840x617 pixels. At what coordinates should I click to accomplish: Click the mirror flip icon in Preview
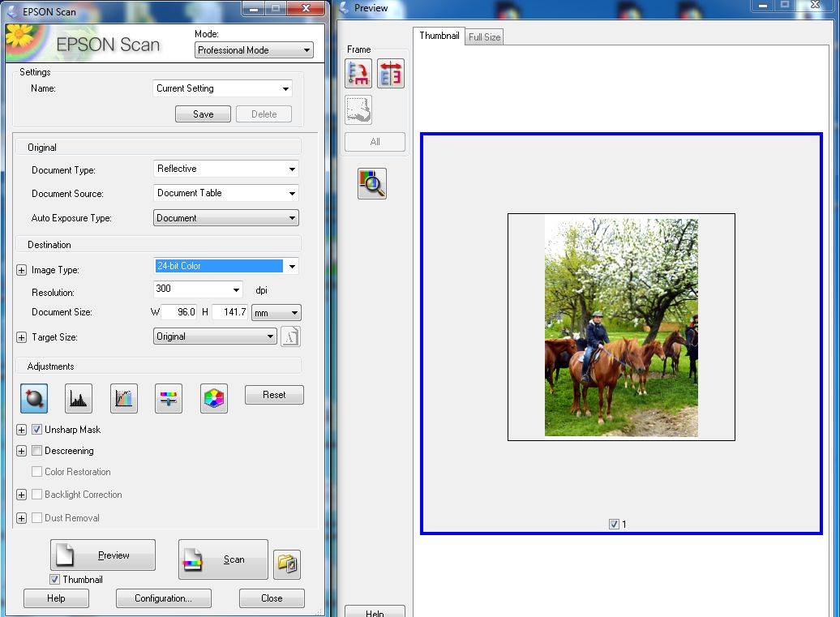pos(391,74)
